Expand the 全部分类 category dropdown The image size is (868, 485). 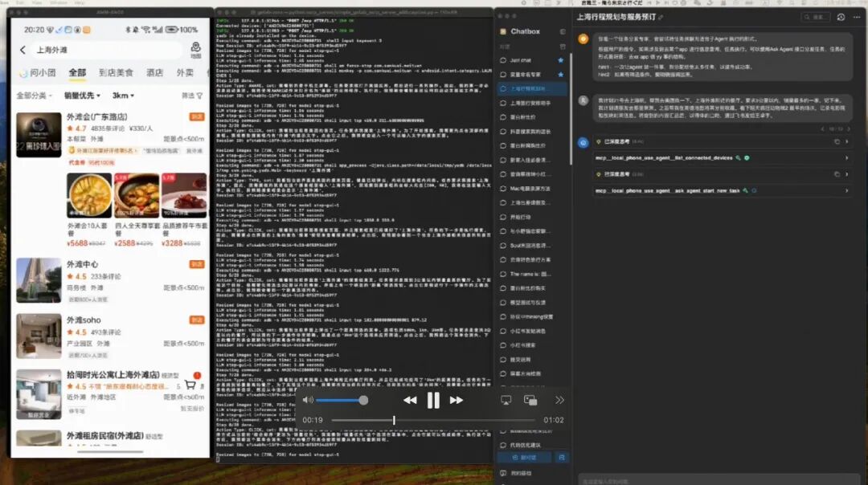[x=34, y=96]
